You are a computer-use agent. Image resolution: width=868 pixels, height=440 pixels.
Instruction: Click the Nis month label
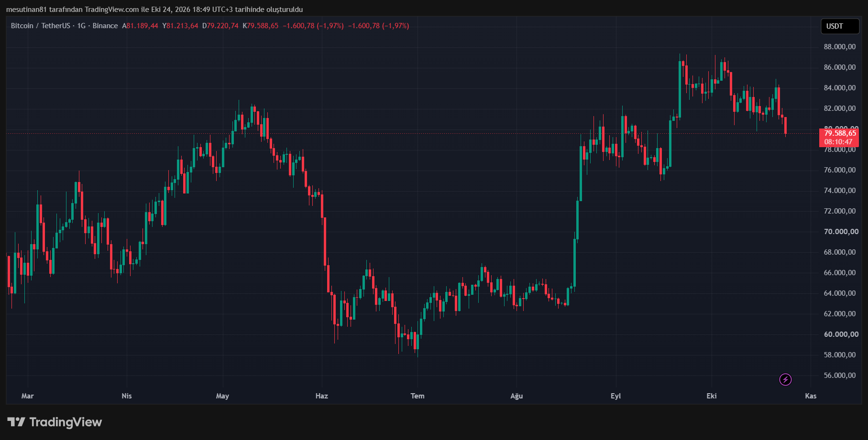(x=127, y=396)
